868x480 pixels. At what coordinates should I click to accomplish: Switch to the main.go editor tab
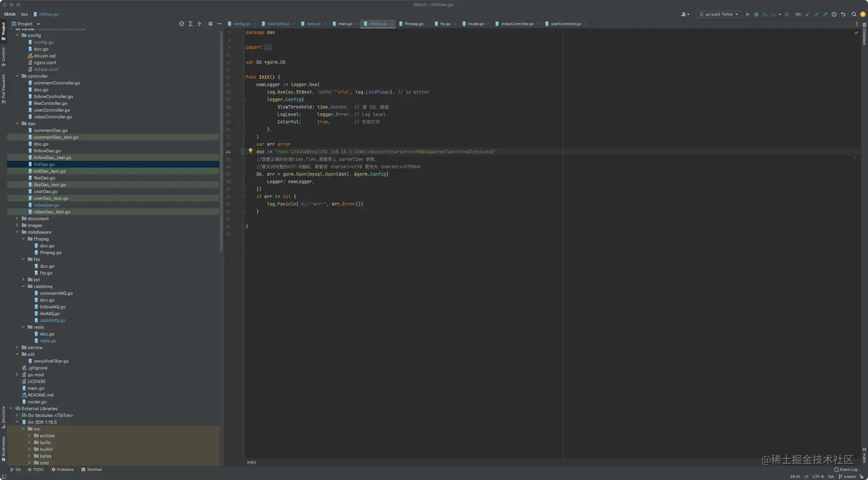coord(345,24)
